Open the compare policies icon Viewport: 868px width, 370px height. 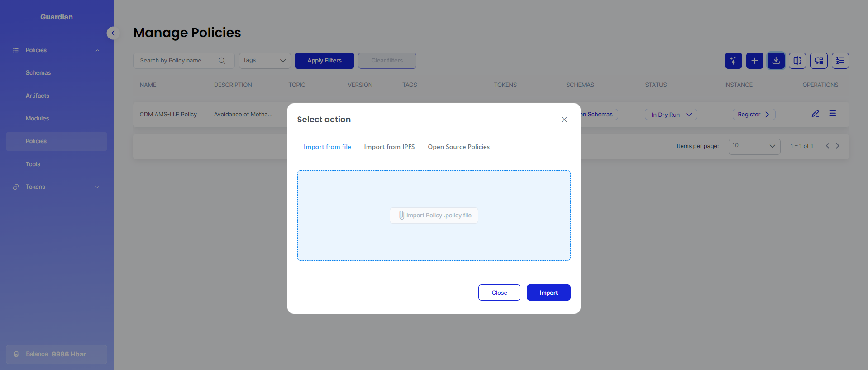(x=797, y=61)
